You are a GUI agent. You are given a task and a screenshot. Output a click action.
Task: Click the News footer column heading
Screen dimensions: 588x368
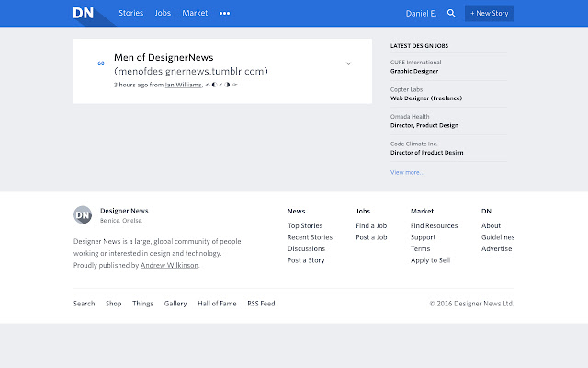296,211
